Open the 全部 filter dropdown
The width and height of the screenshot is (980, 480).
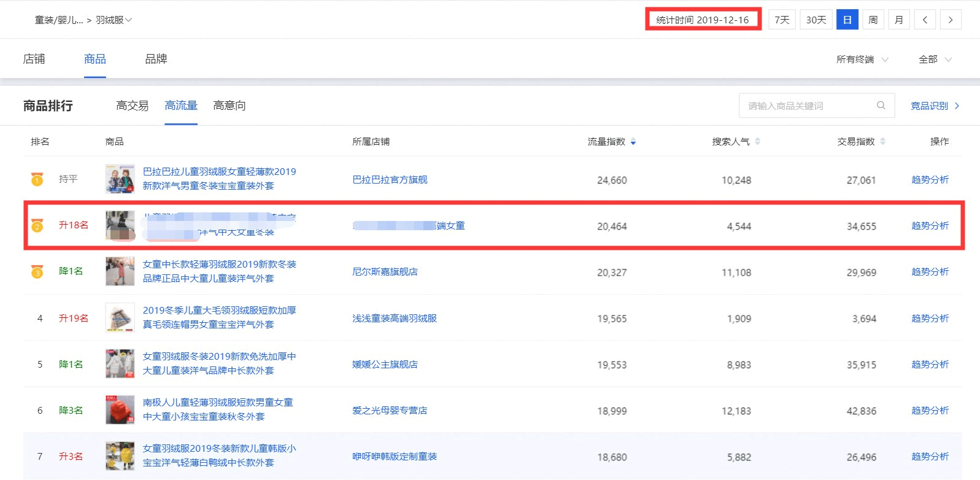point(935,59)
